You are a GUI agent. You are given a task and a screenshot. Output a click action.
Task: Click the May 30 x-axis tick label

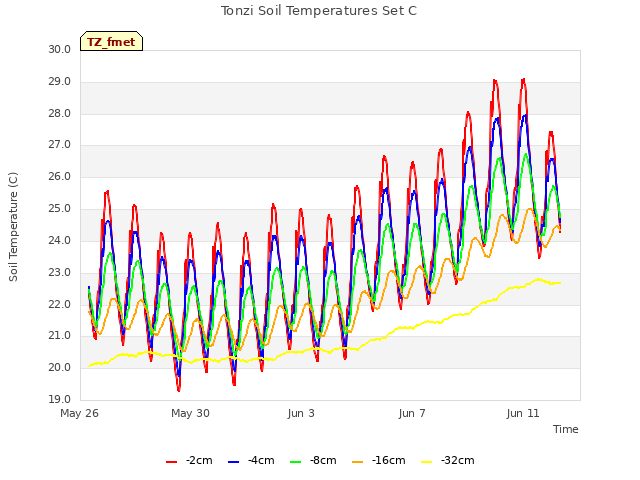190,413
